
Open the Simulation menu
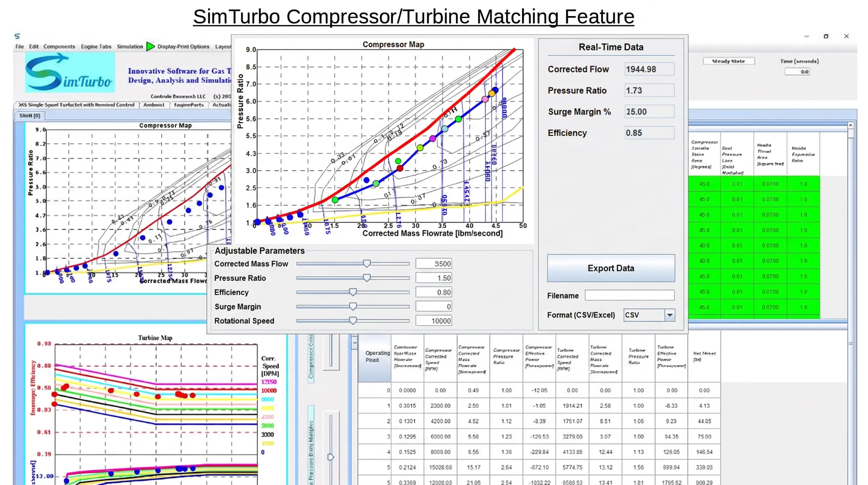click(x=130, y=47)
